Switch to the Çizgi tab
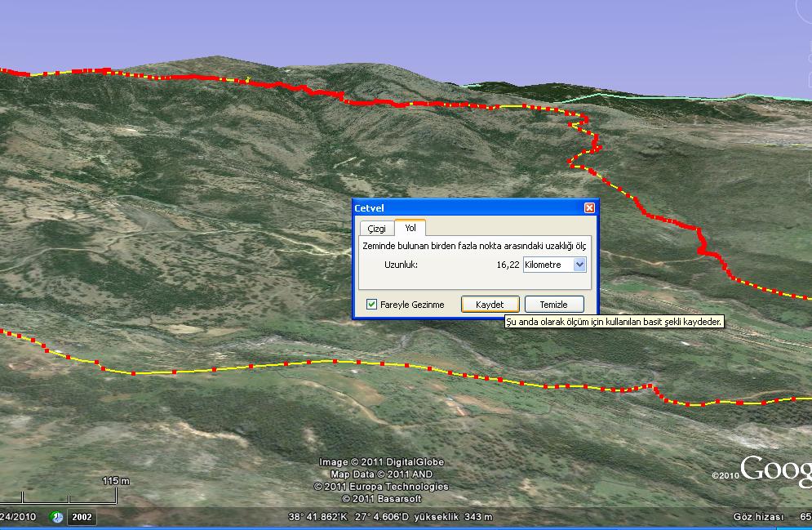 coord(376,229)
